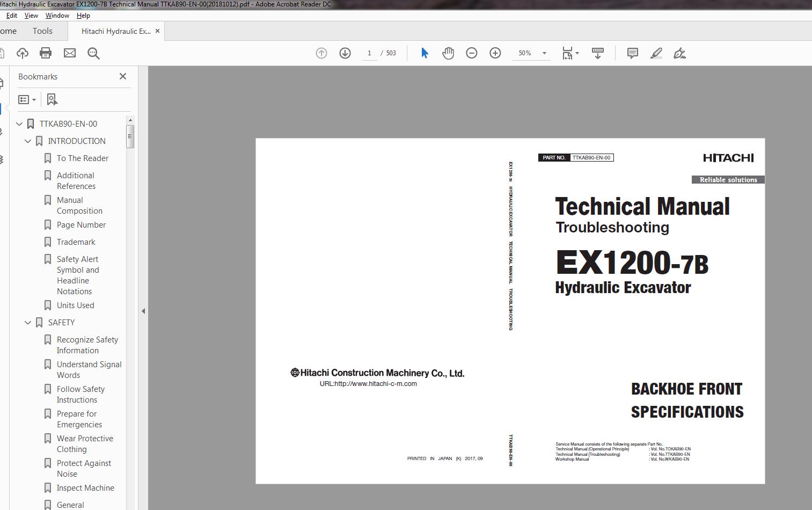Select the Hitachi Hydraulic Ex document tab
Viewport: 812px width, 510px height.
(116, 31)
